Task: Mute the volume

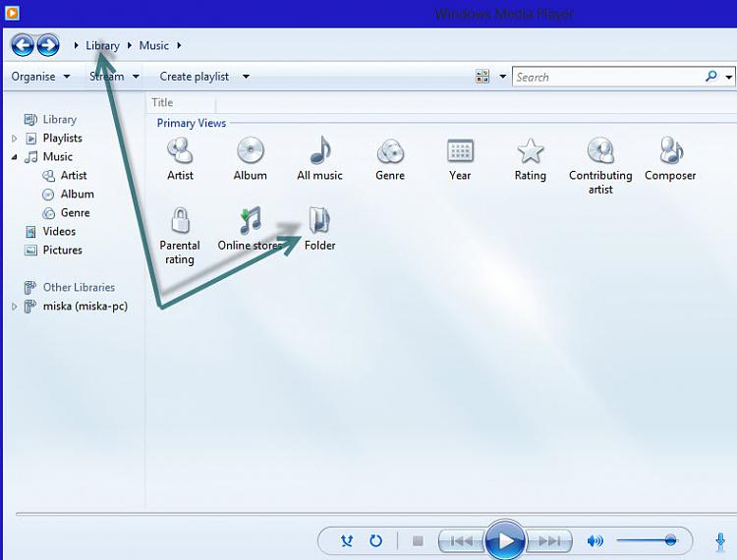Action: click(x=595, y=541)
